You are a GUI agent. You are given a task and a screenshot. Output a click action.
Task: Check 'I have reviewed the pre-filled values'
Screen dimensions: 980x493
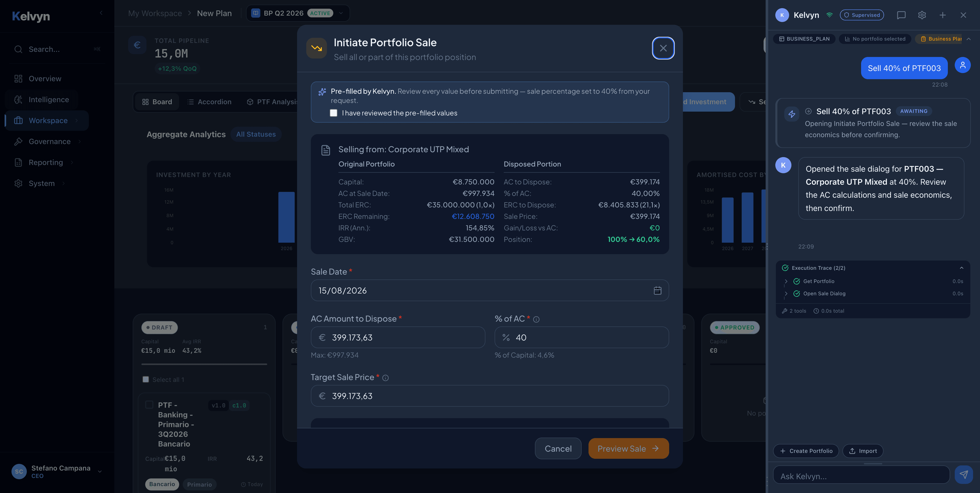[x=334, y=113]
